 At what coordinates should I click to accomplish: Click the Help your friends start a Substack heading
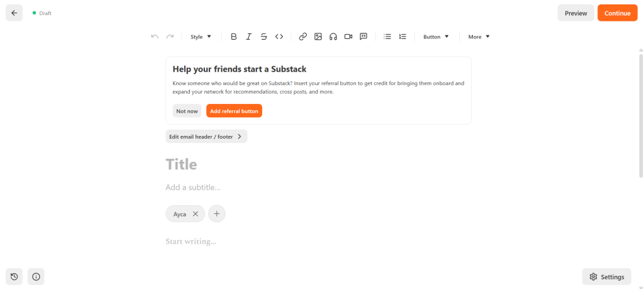[240, 69]
